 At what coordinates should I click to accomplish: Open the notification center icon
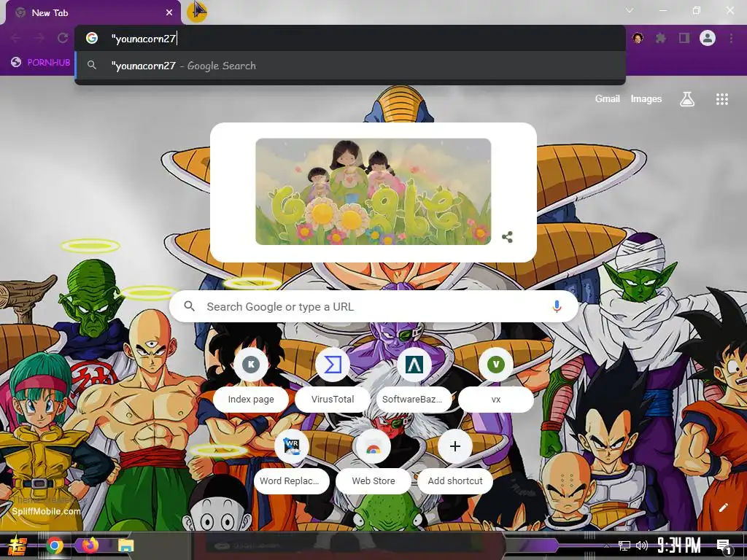(723, 545)
